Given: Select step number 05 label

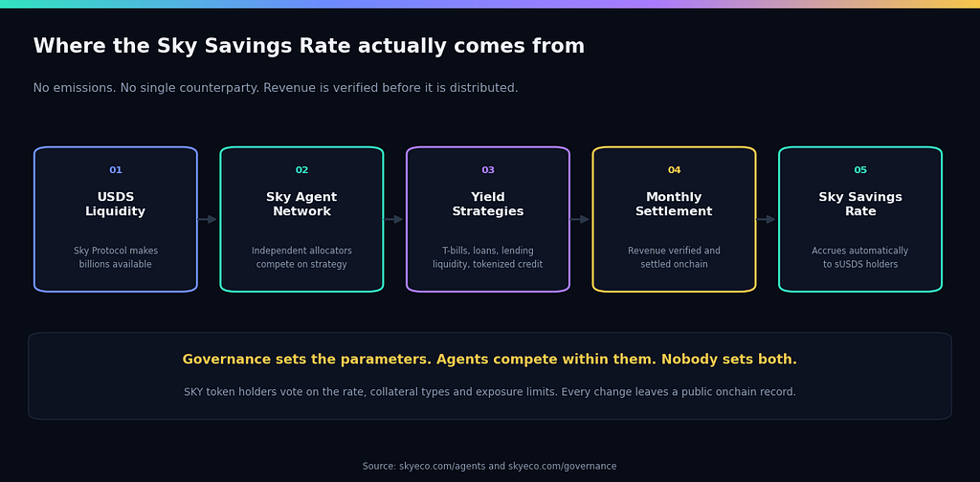Looking at the screenshot, I should [x=860, y=170].
